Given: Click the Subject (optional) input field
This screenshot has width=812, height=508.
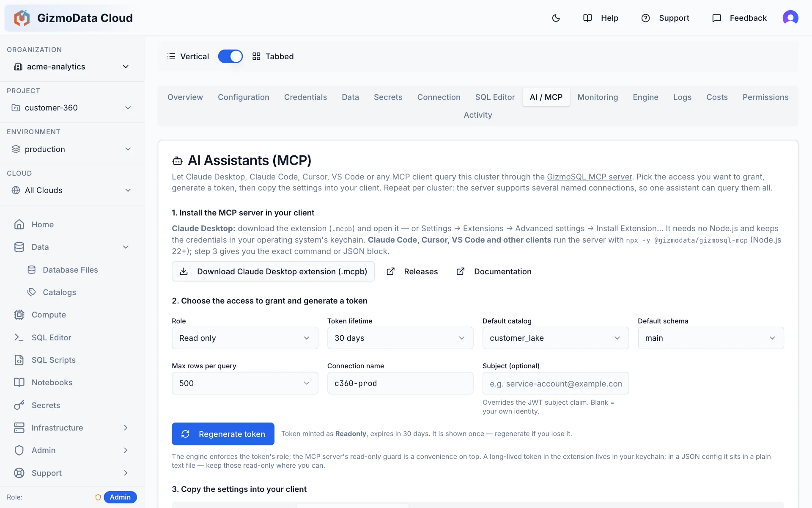Looking at the screenshot, I should click(556, 383).
